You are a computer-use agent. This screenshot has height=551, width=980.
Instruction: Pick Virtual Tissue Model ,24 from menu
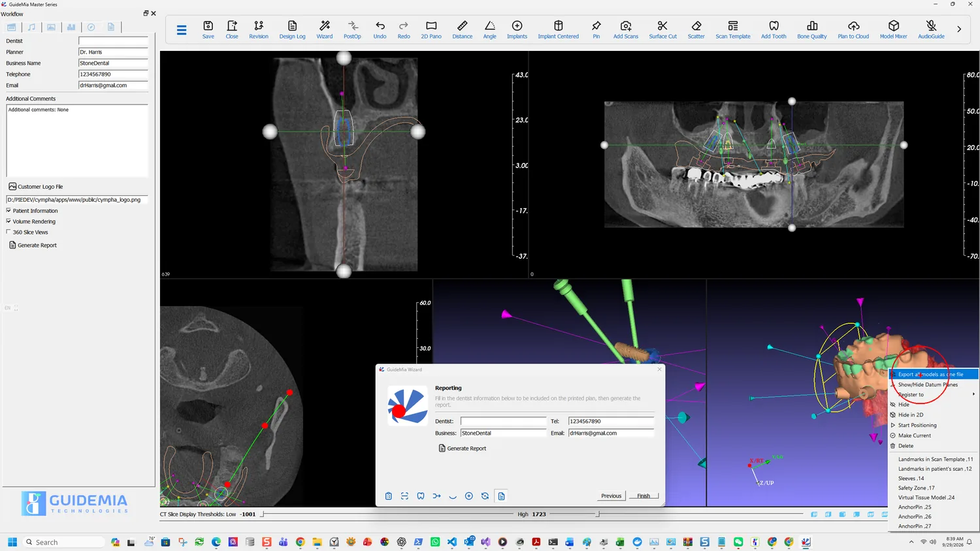(x=934, y=497)
